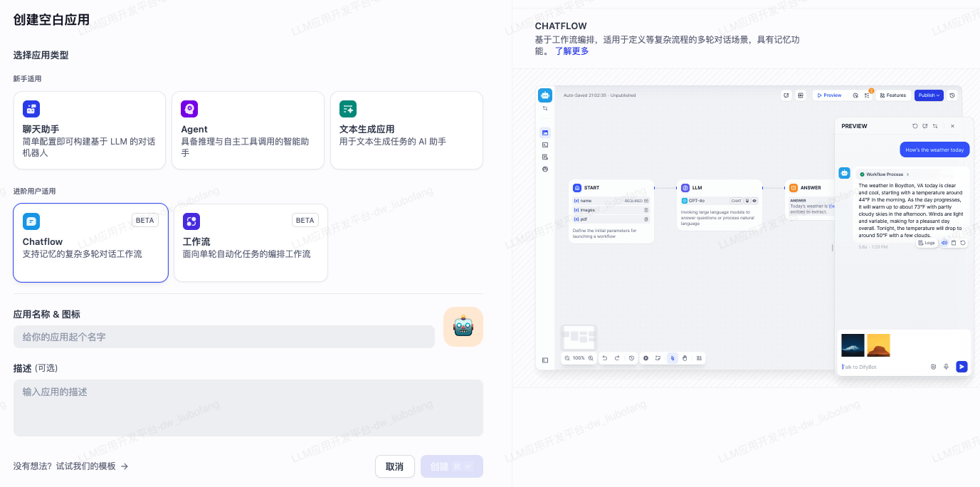This screenshot has height=487, width=980.
Task: Attach a file in the DifyBot chat input
Action: tap(933, 367)
